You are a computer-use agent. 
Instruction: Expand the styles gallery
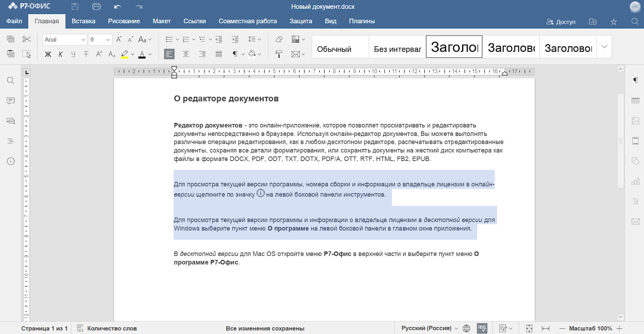click(605, 47)
